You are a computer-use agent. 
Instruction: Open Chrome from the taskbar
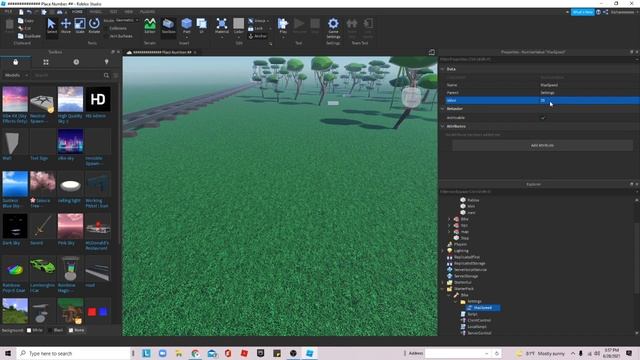195,353
